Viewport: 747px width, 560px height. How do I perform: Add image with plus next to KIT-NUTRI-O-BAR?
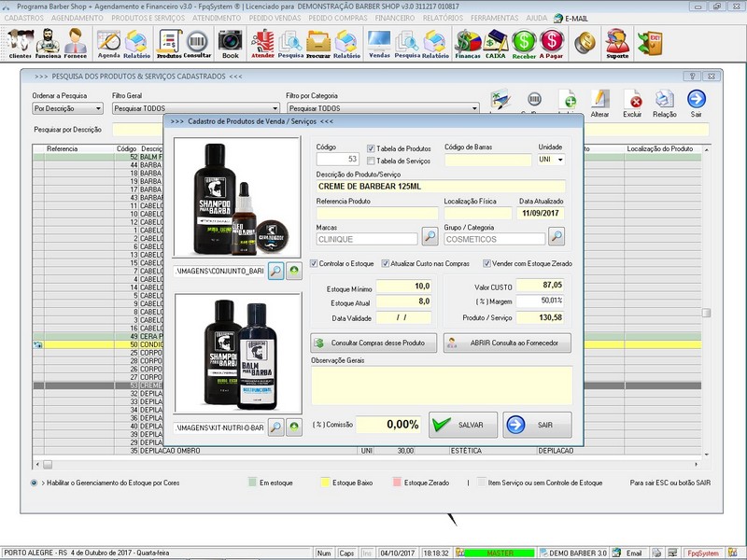coord(294,427)
